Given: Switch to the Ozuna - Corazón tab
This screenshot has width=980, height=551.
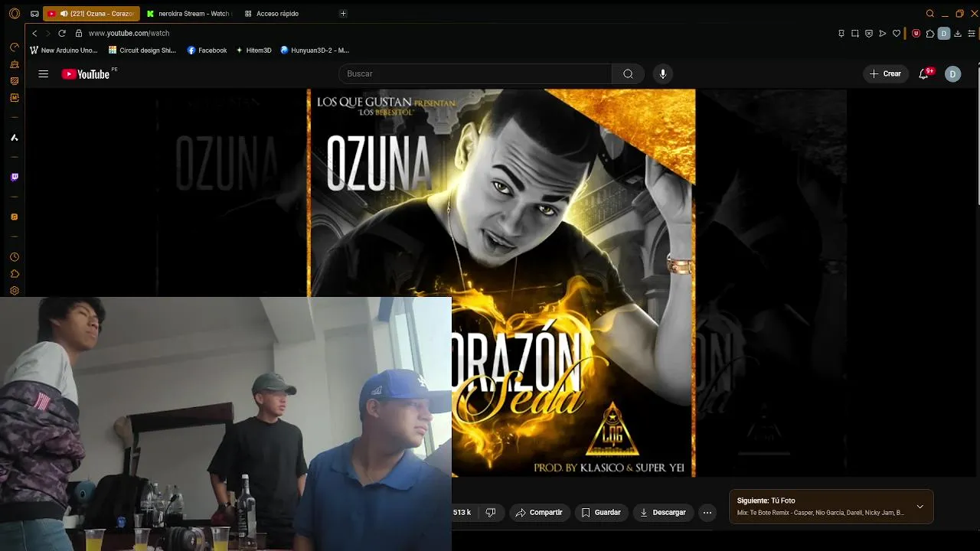Looking at the screenshot, I should tap(91, 14).
